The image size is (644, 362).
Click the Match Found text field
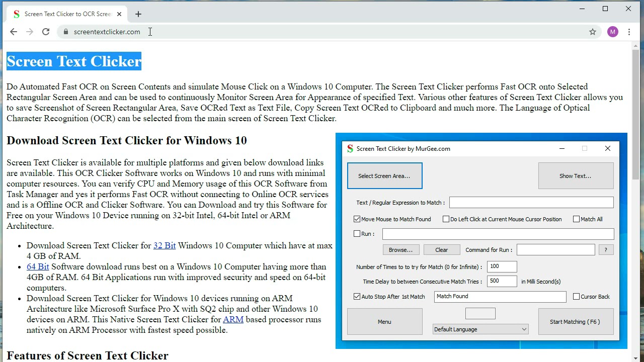[x=500, y=297]
